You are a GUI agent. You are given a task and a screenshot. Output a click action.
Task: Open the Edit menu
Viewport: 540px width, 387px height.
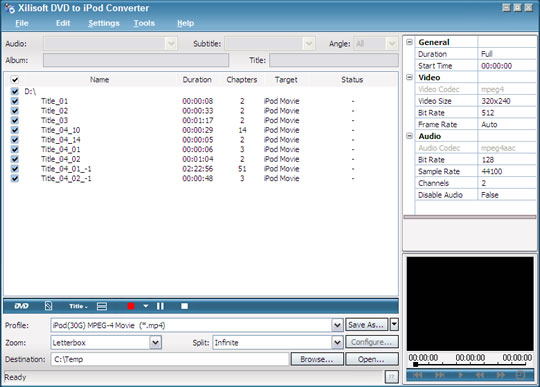click(x=63, y=23)
